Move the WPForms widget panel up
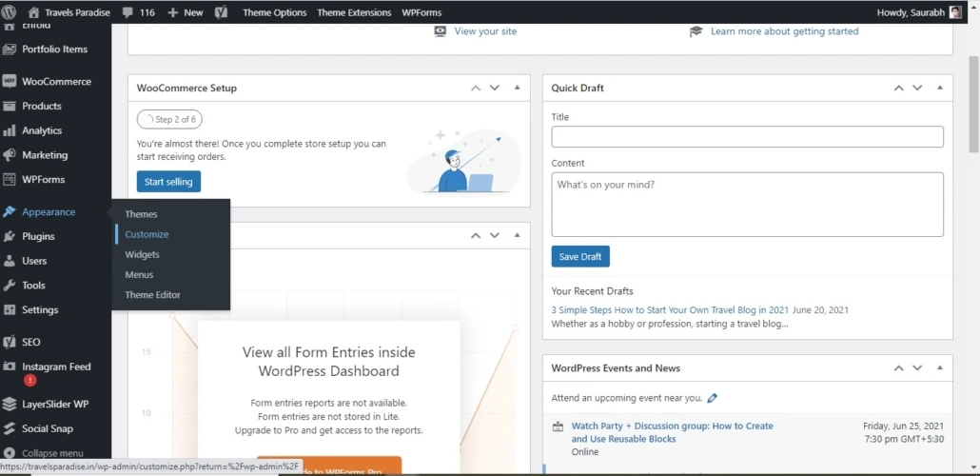The image size is (980, 476). click(476, 236)
